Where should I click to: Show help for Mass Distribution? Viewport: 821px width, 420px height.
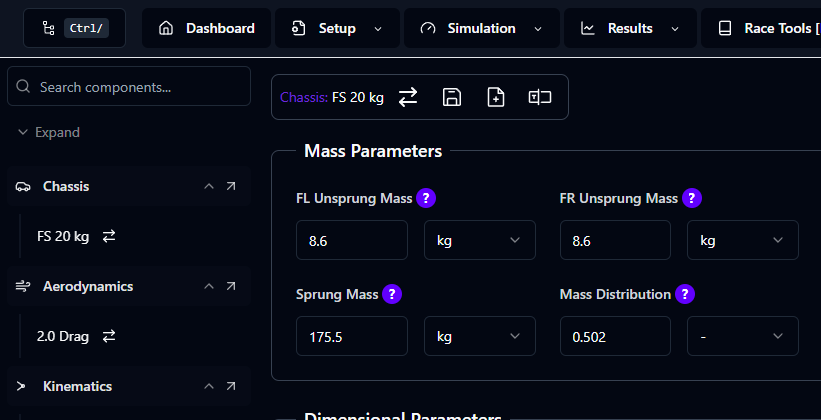pyautogui.click(x=685, y=294)
